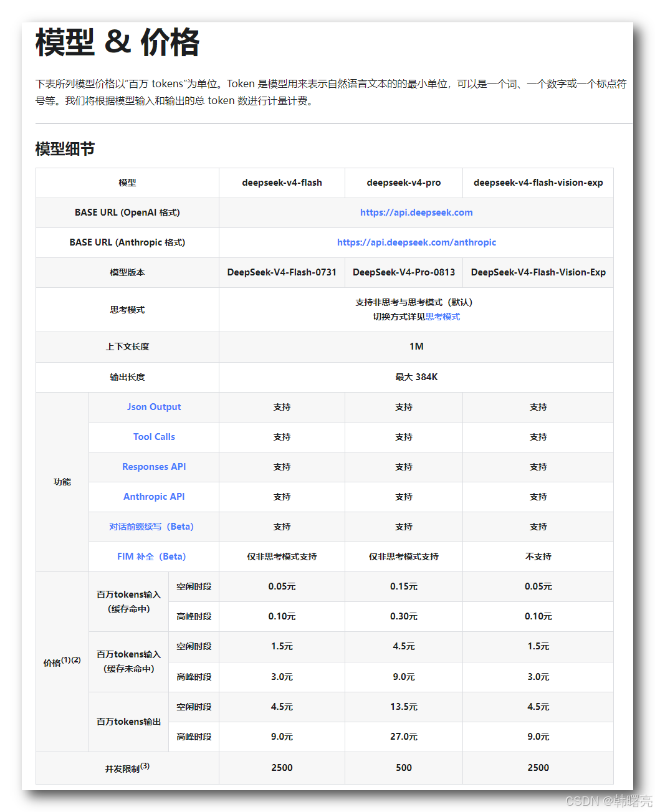The height and width of the screenshot is (812, 655).
Task: Open the https://api.deepseek.com/anthropic link
Action: tap(416, 242)
